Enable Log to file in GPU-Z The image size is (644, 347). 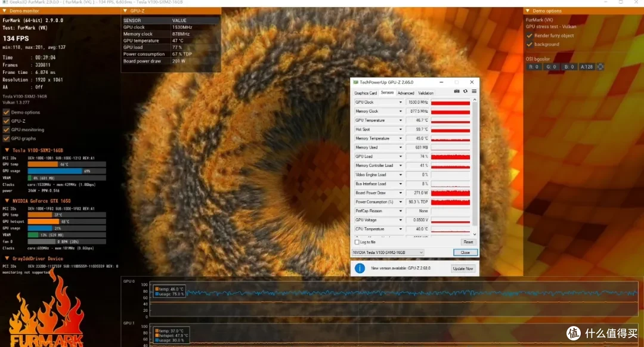pos(357,242)
